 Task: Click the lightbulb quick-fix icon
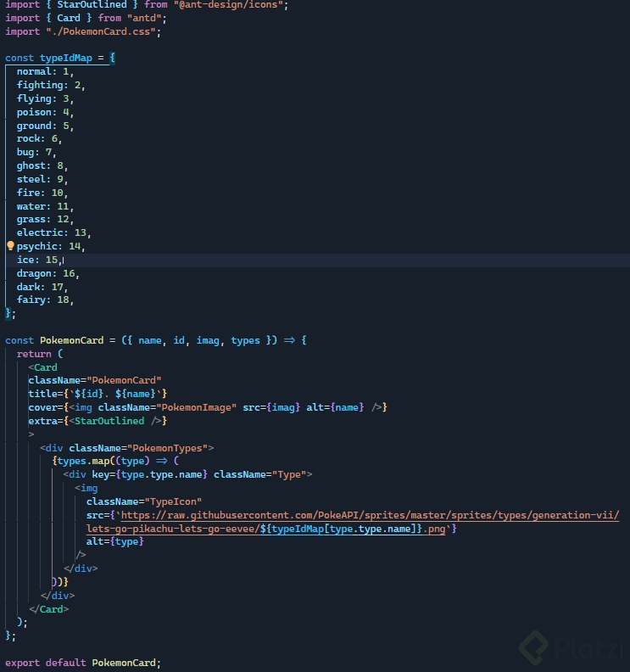tap(11, 246)
